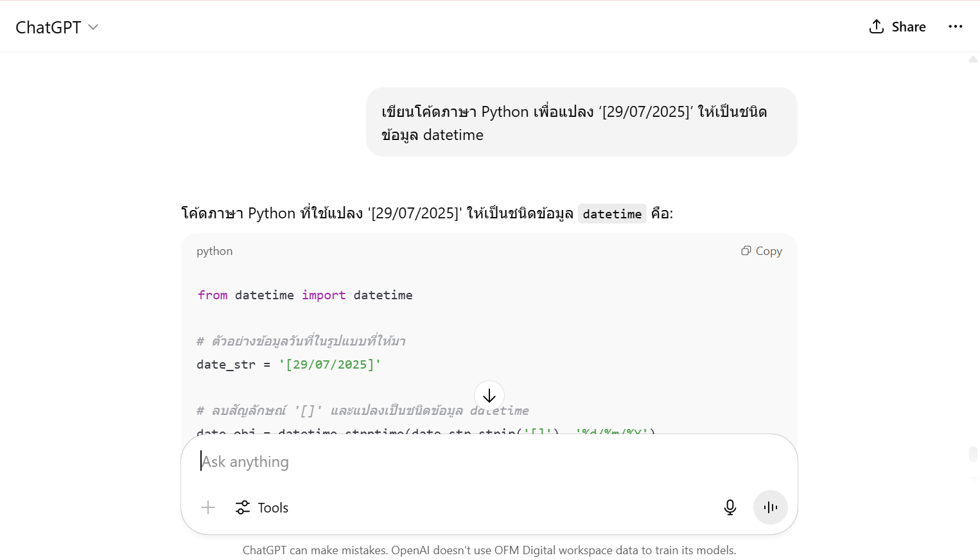Viewport: 980px width, 560px height.
Task: Start dictation with the microphone icon
Action: coord(730,507)
